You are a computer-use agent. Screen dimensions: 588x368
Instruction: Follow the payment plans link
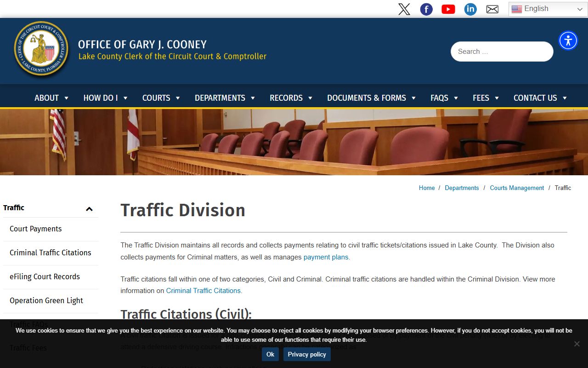click(x=326, y=257)
